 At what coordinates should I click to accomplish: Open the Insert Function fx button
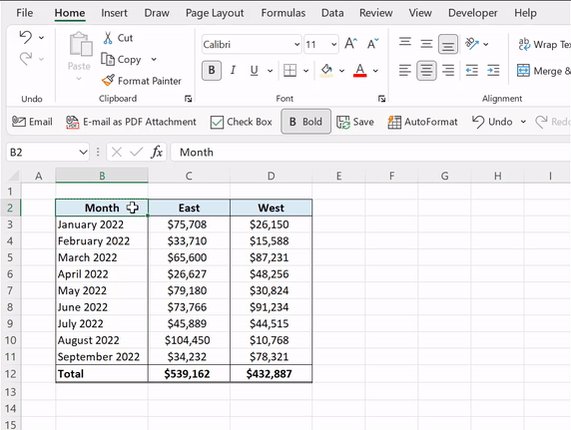[157, 152]
